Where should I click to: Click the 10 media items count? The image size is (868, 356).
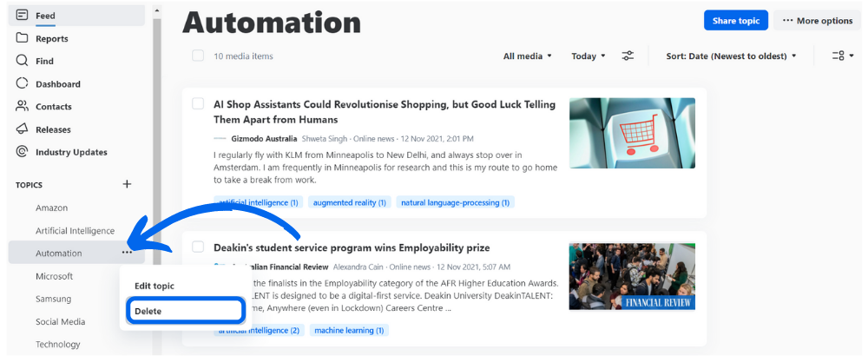tap(243, 56)
